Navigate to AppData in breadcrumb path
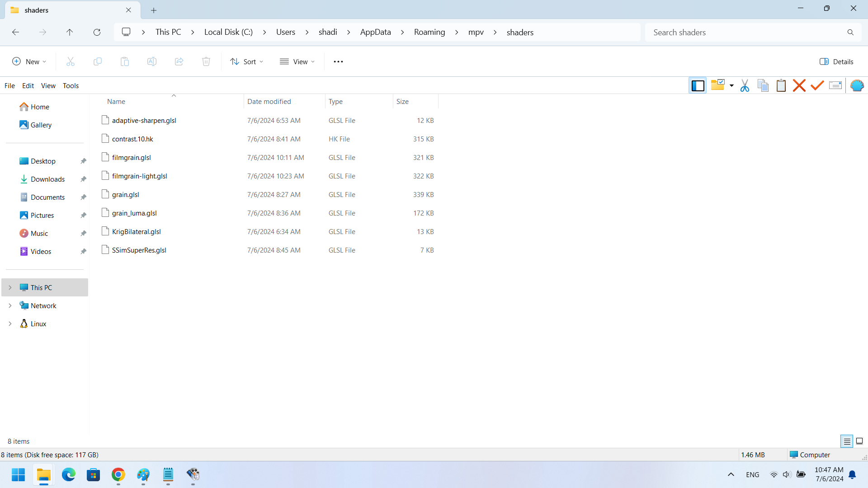The height and width of the screenshot is (488, 868). pyautogui.click(x=375, y=32)
